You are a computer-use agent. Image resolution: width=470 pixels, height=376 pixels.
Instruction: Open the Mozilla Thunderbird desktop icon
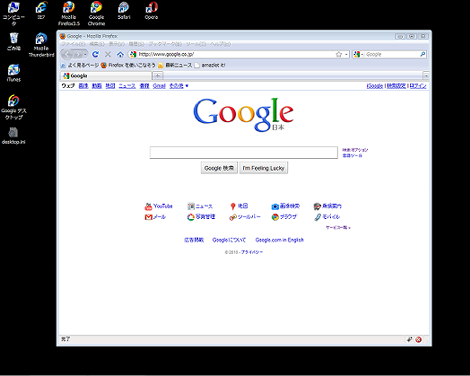tap(41, 45)
